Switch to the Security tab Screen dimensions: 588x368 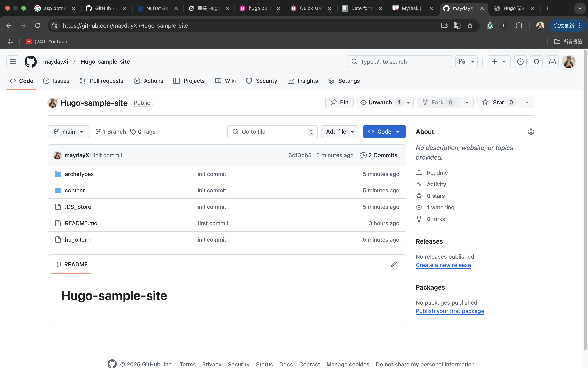click(x=262, y=81)
